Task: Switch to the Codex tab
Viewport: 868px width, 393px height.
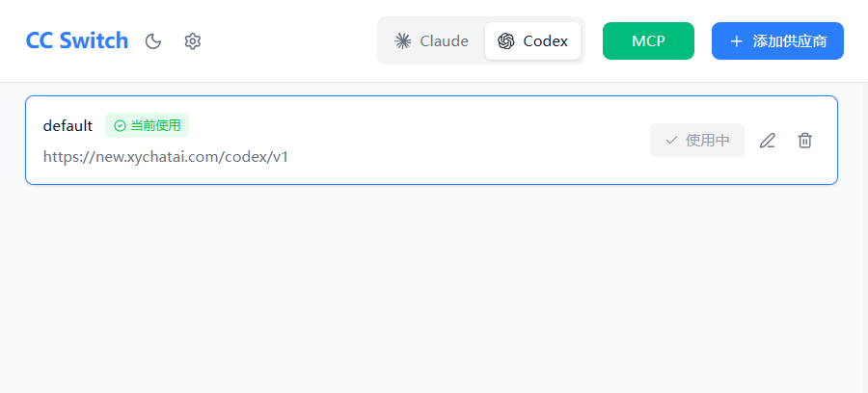Action: pyautogui.click(x=532, y=41)
